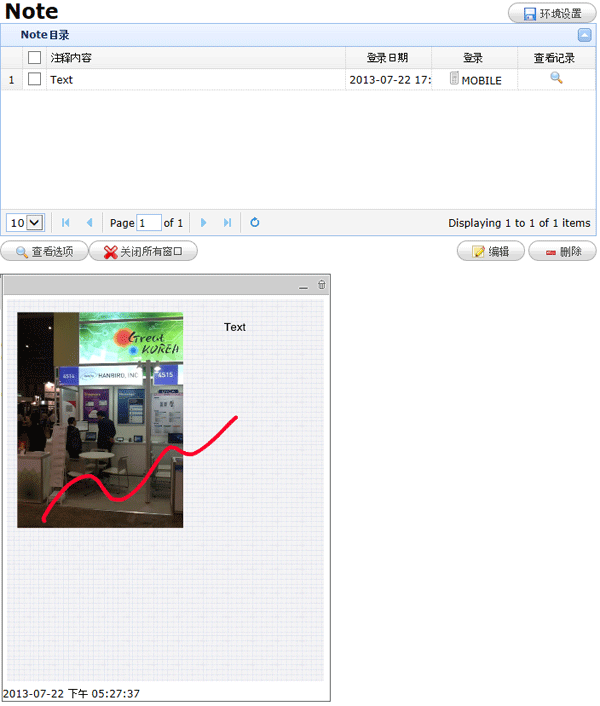Select all notes with header checkbox
Screen dimensions: 600x706
tap(35, 58)
